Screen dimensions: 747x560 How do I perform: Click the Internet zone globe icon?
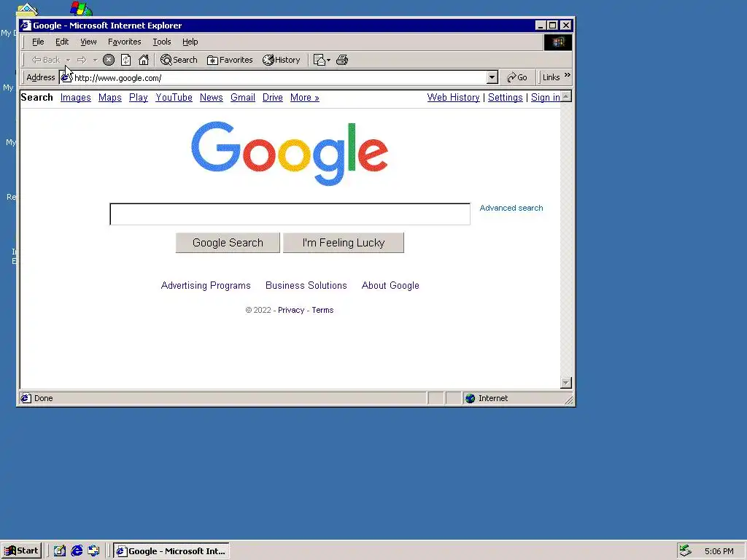click(x=471, y=399)
